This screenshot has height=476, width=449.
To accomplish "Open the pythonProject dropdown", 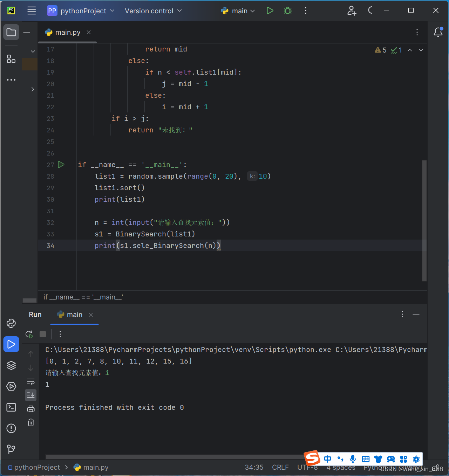I will tap(81, 11).
